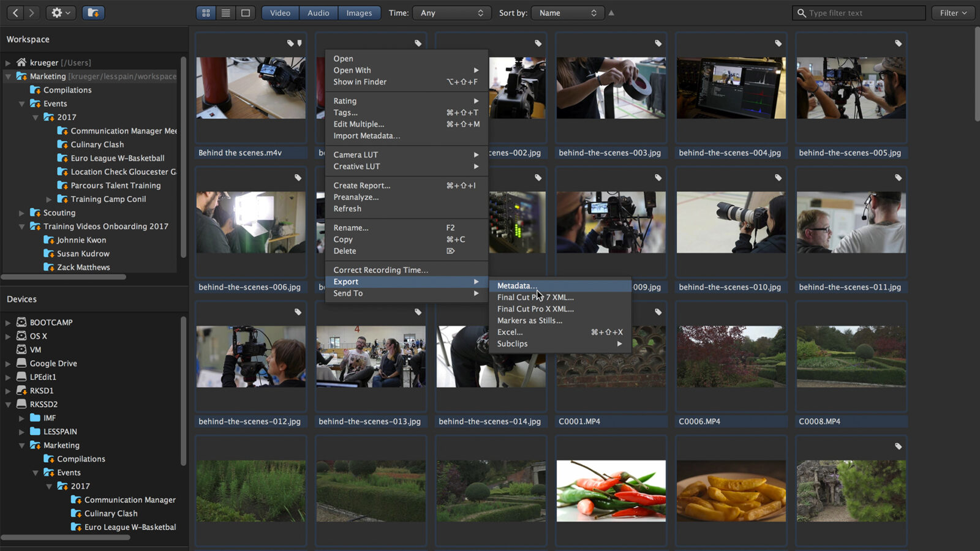Go forward with the right arrow button
Image resolution: width=980 pixels, height=551 pixels.
(x=31, y=12)
